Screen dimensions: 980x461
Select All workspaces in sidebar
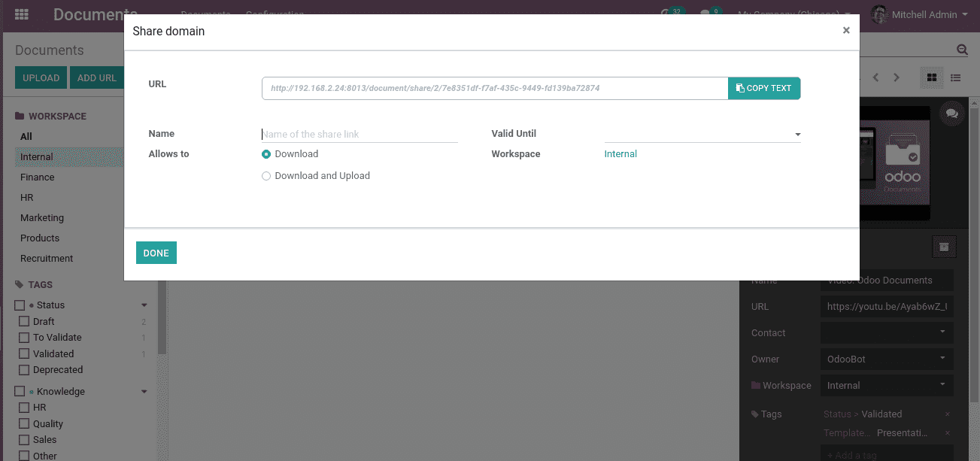point(26,137)
